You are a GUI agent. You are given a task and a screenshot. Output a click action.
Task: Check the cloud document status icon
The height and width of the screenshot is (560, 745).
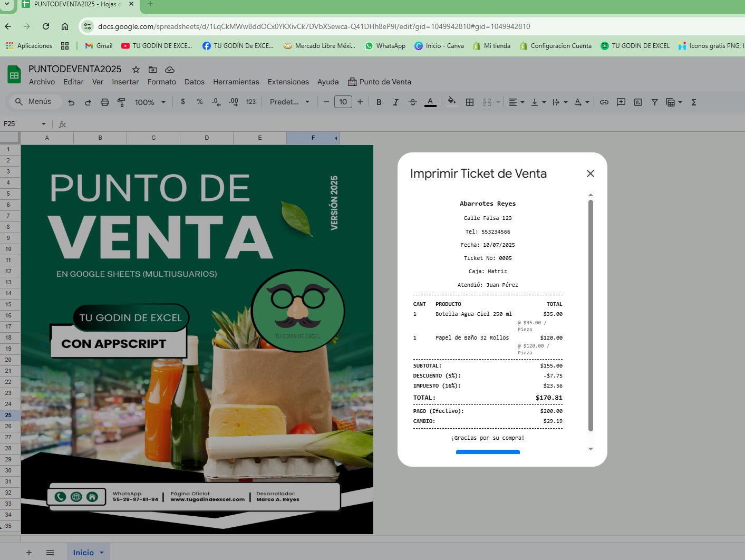170,70
